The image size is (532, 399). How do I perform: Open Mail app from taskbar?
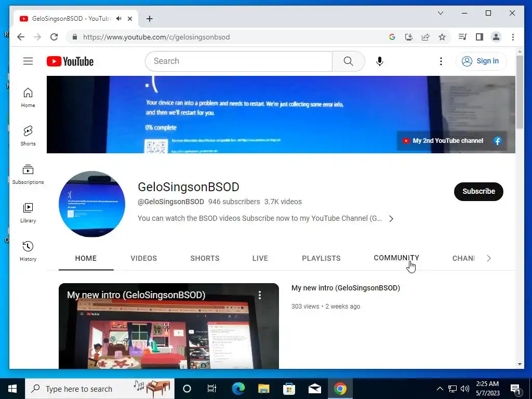[x=314, y=389]
